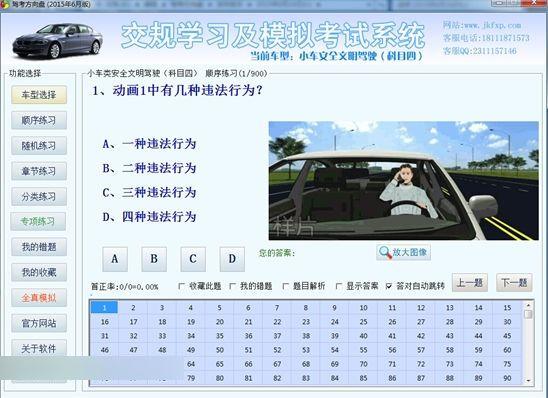Click the 客服QQ number text
The width and height of the screenshot is (548, 398).
(480, 51)
